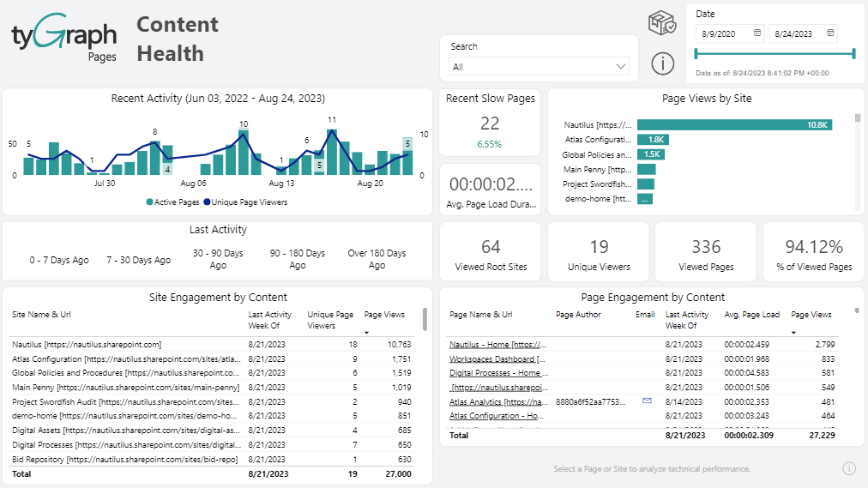The height and width of the screenshot is (488, 868).
Task: Open the unnamed https://nautilus.sharepoi... link
Action: coord(499,388)
